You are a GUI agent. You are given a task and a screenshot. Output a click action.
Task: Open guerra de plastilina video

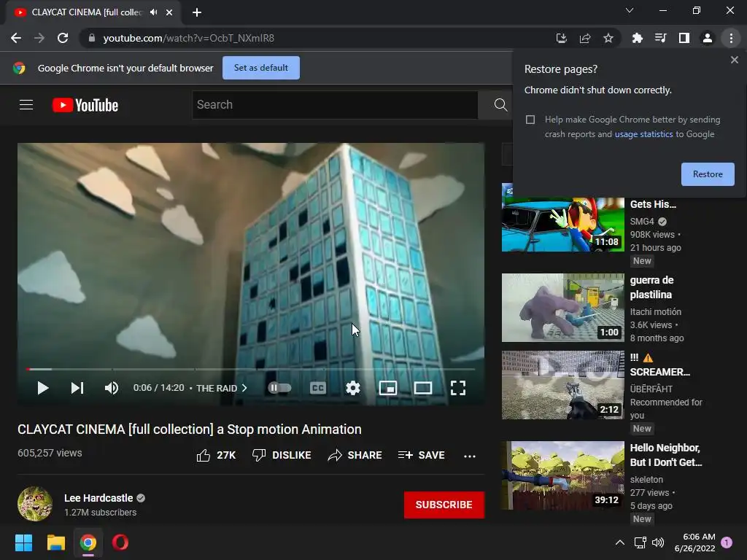(x=563, y=308)
